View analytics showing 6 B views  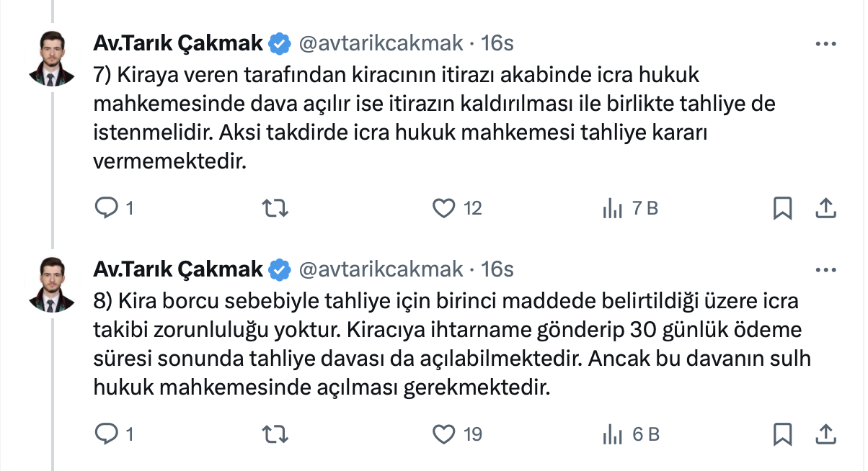point(612,434)
